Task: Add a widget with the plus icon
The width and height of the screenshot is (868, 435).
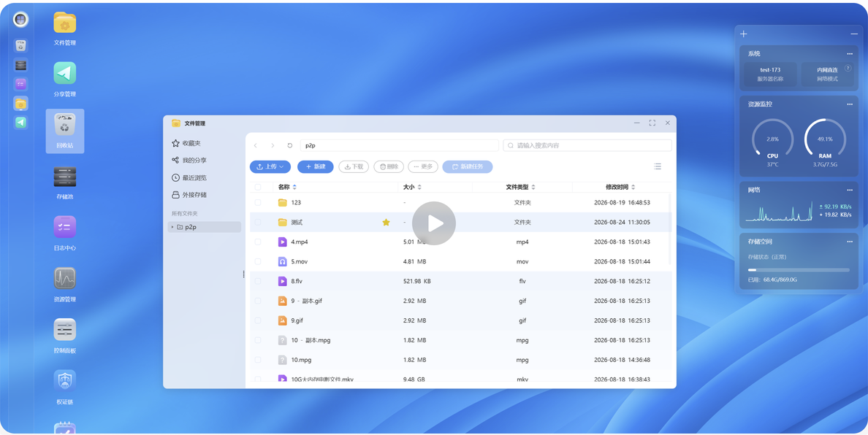Action: click(x=744, y=34)
